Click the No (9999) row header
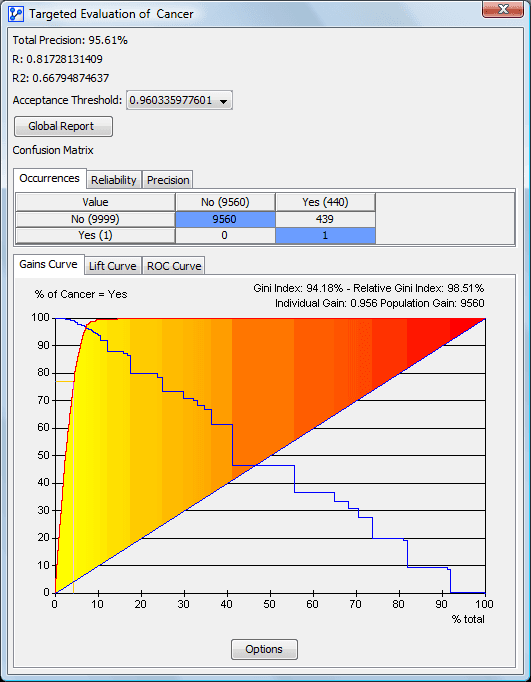 coord(95,219)
